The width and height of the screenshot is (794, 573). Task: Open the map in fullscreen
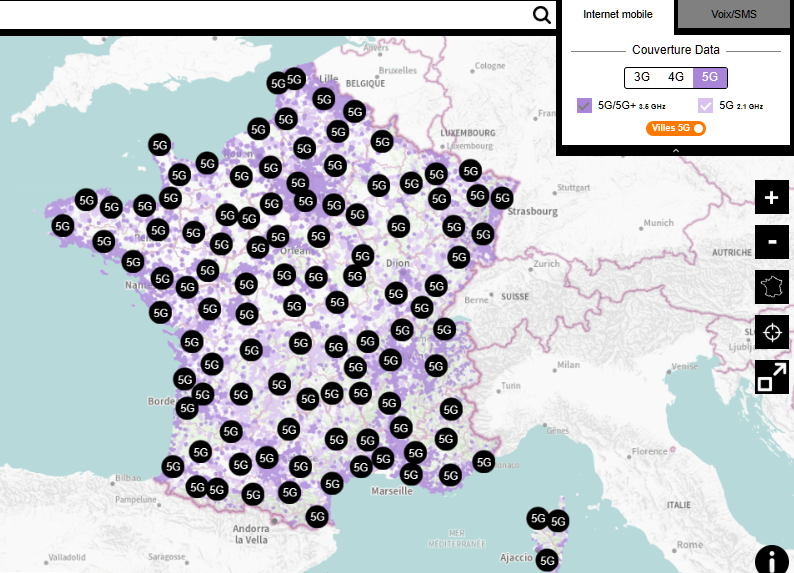[x=771, y=377]
